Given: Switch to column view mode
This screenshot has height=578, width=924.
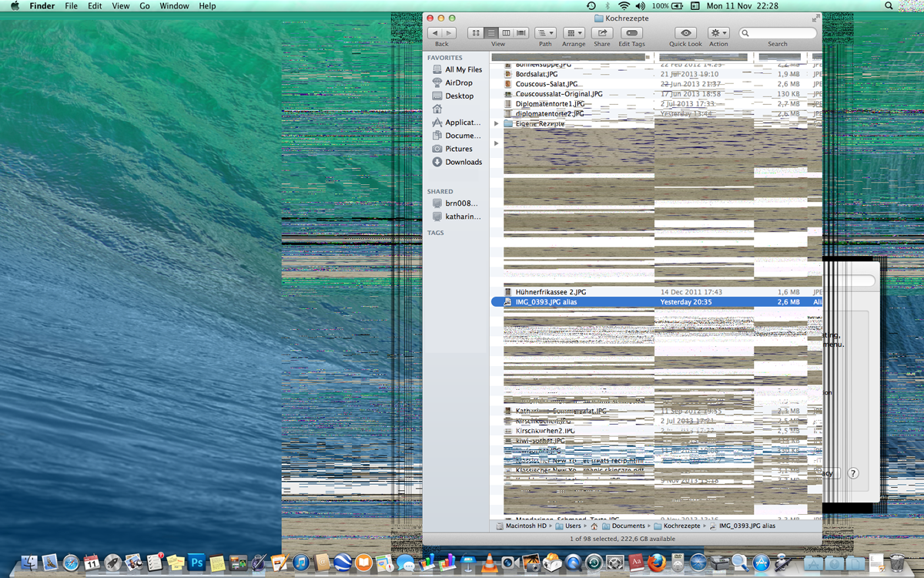Looking at the screenshot, I should click(506, 33).
